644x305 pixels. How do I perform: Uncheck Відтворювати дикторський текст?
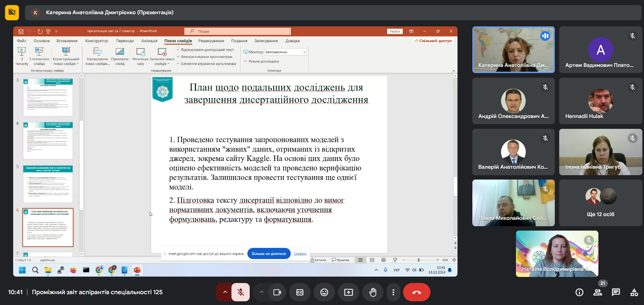pos(178,49)
